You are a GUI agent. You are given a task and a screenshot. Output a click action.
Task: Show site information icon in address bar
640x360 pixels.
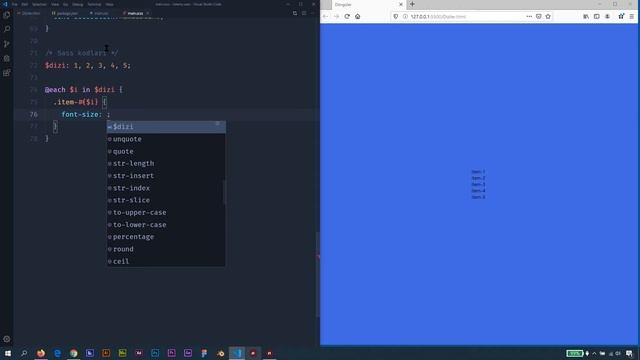tap(405, 16)
